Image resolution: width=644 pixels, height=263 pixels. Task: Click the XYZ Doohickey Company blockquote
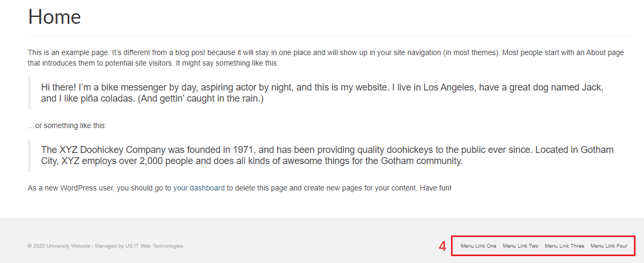coord(327,156)
